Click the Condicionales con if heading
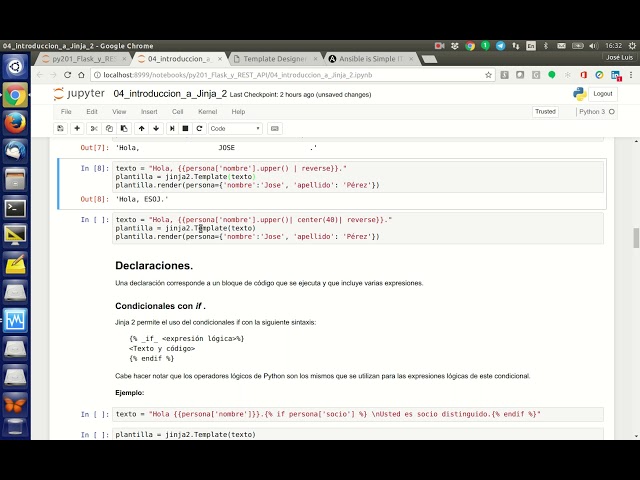This screenshot has height=480, width=640. [160, 306]
